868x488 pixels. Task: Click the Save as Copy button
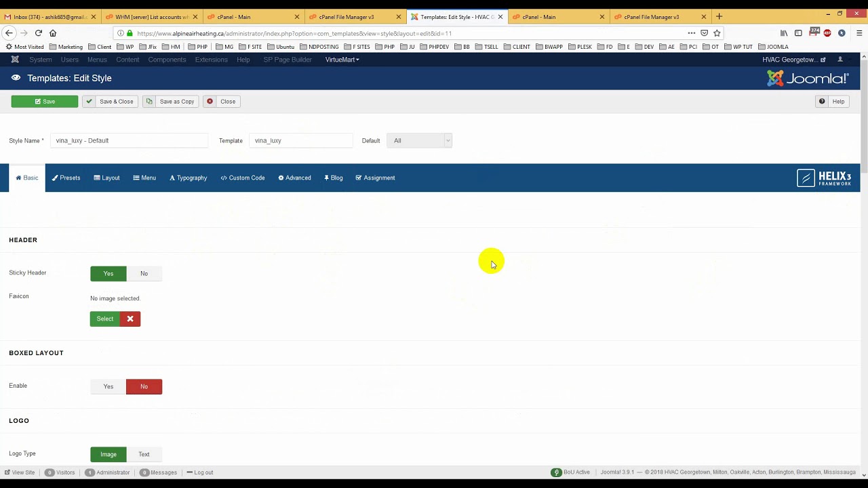[x=171, y=102]
